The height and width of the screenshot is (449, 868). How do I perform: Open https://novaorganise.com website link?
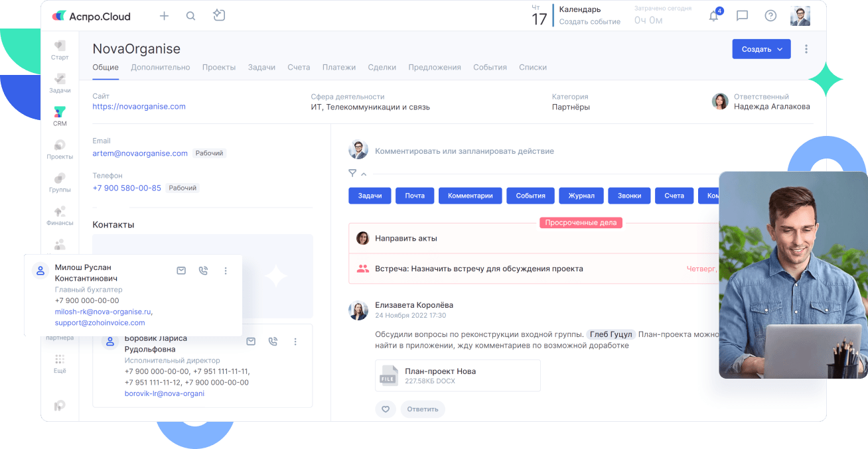(x=139, y=106)
